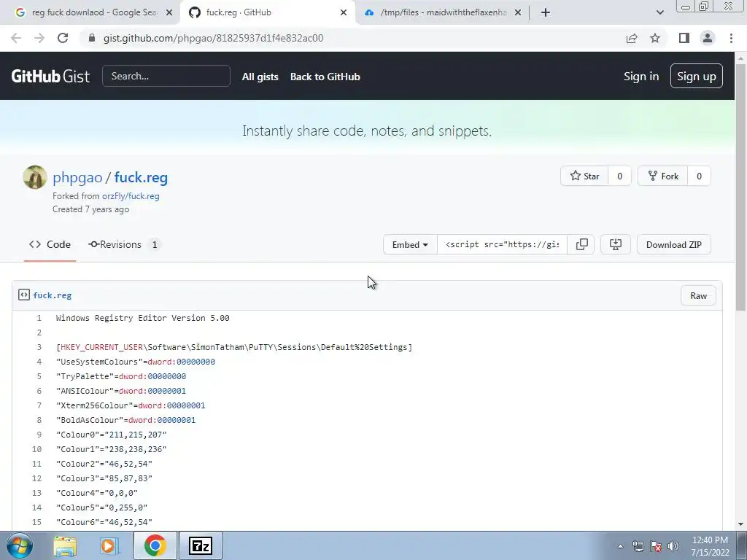747x560 pixels.
Task: Open the orzFly/fuck.reg forked source link
Action: [x=131, y=195]
